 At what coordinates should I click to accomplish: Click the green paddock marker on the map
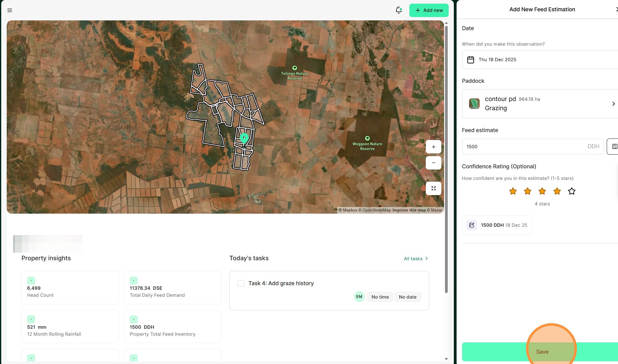244,138
